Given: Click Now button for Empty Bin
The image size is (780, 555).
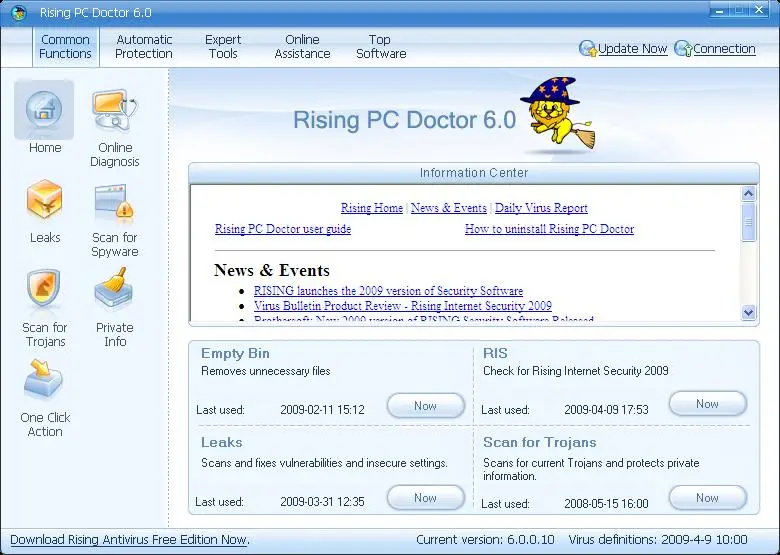Looking at the screenshot, I should (426, 406).
